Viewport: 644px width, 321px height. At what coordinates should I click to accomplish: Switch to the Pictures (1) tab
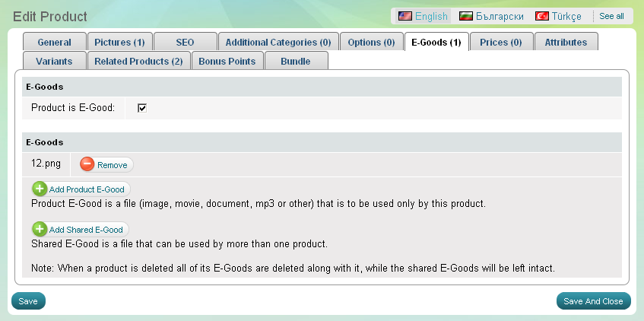(119, 43)
